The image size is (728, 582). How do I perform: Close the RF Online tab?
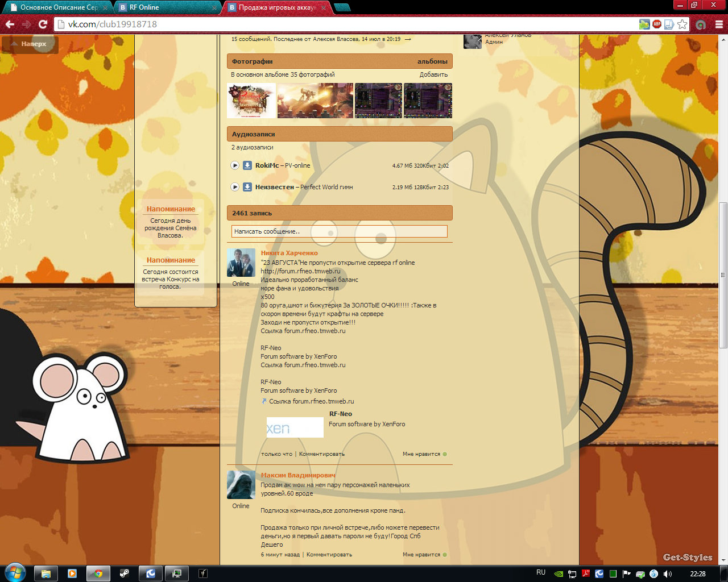pyautogui.click(x=214, y=7)
